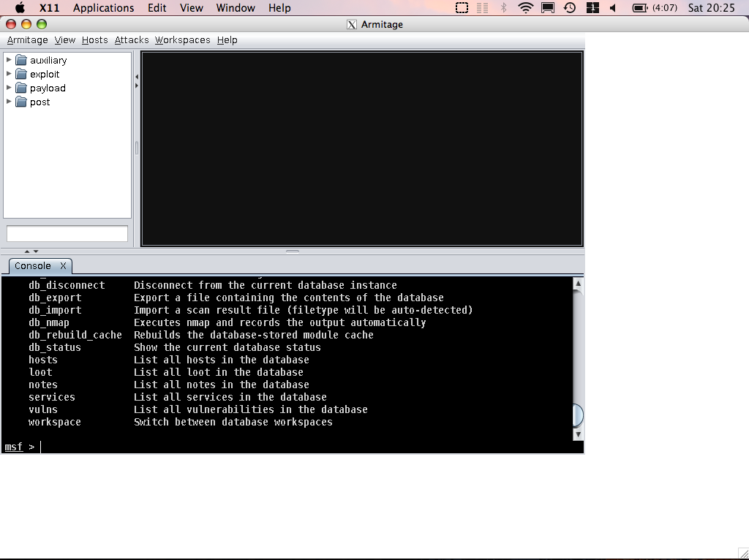Screen dimensions: 749x560
Task: Collapse module panel with left divider arrow
Action: click(x=137, y=76)
